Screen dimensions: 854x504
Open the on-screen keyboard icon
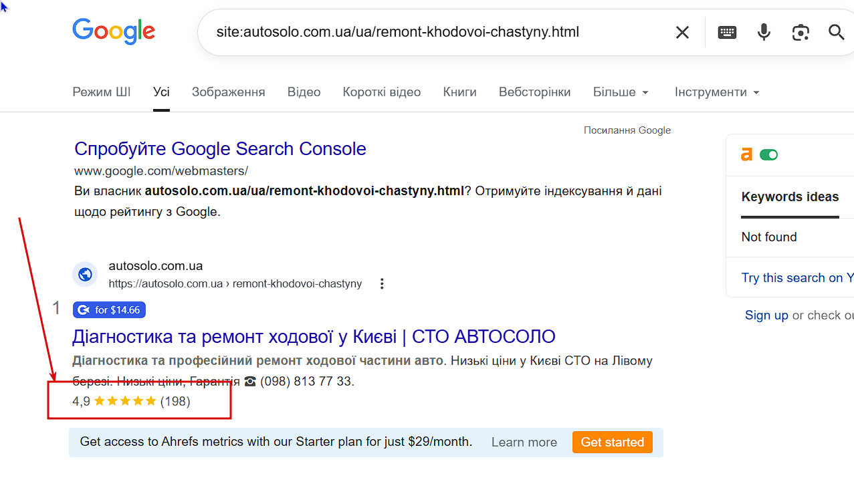click(728, 32)
